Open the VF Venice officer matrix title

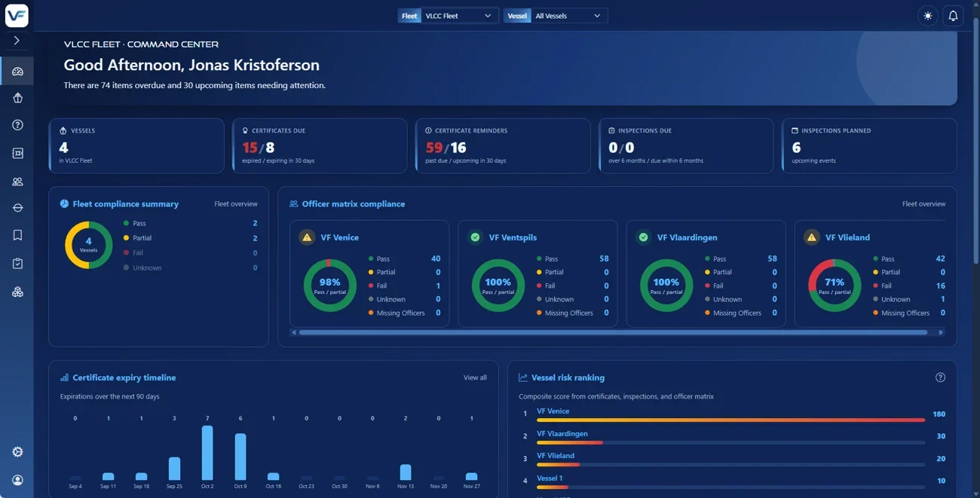click(x=339, y=237)
